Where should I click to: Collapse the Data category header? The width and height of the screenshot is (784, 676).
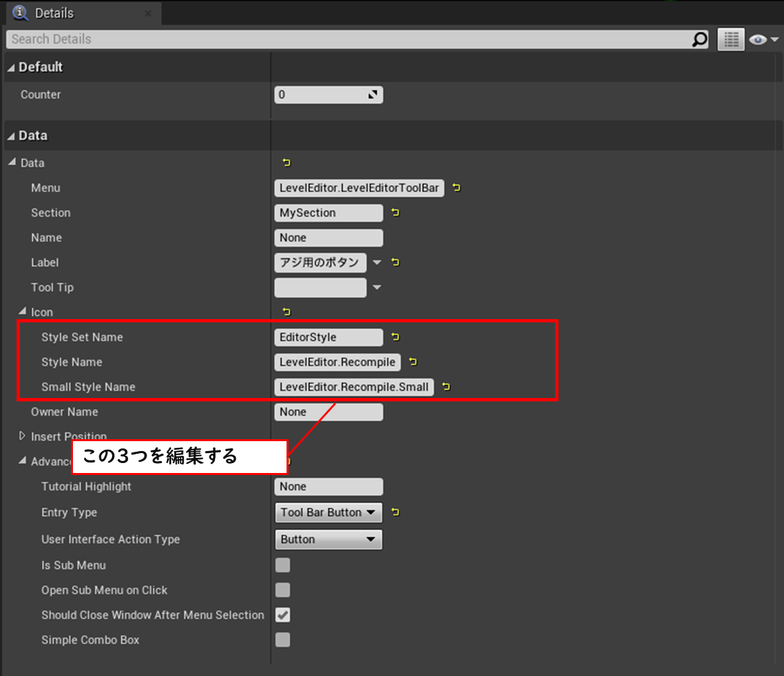[11, 136]
